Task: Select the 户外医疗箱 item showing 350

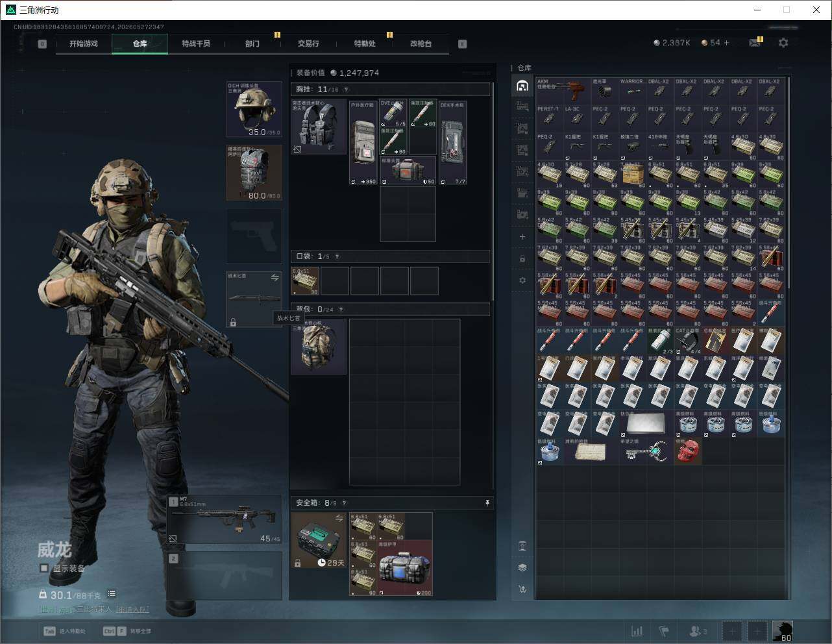Action: pyautogui.click(x=363, y=143)
